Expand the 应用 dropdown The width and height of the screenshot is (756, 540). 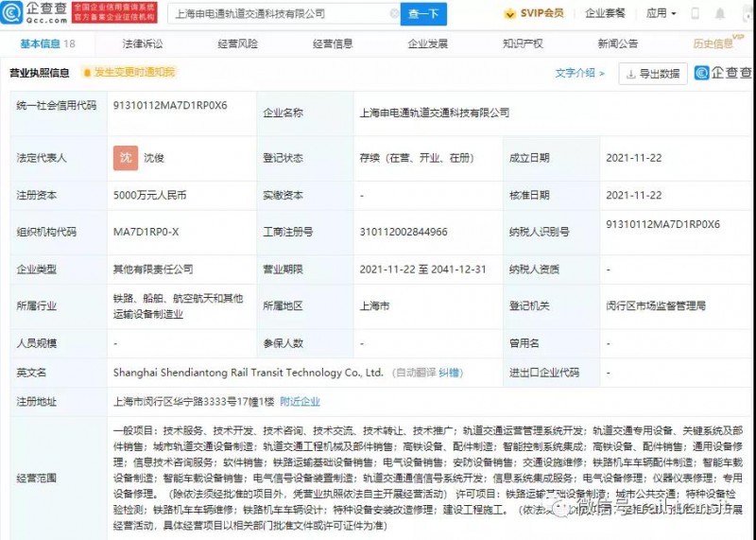pos(661,14)
